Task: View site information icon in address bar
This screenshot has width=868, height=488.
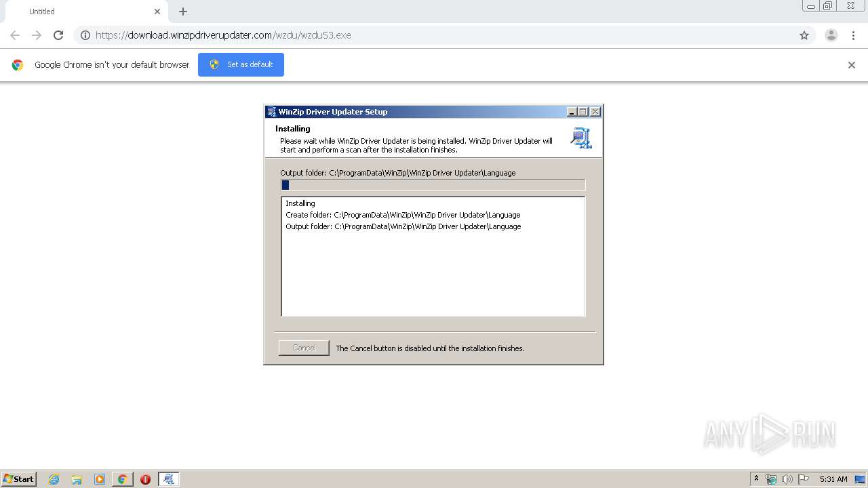Action: 85,35
